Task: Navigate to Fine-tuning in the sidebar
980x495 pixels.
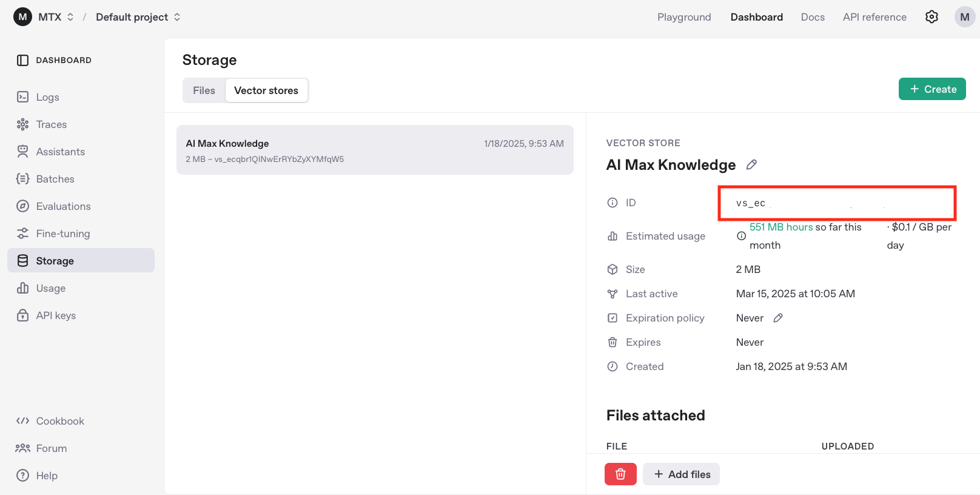Action: 62,234
